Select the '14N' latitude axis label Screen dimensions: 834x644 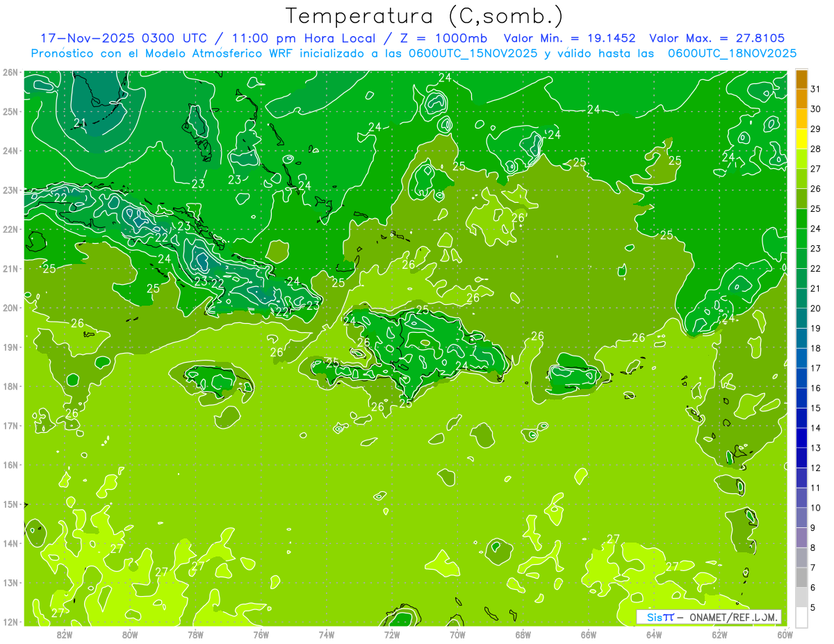[x=10, y=543]
